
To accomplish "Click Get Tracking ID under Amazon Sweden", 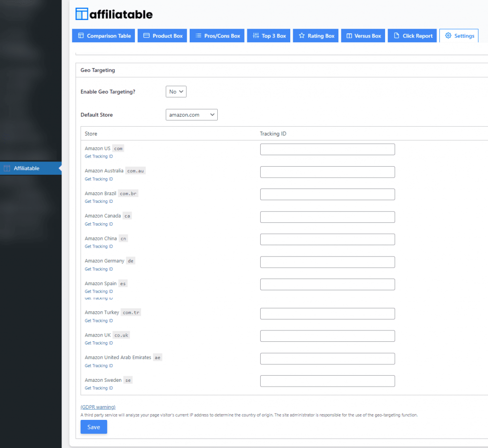I will [99, 388].
